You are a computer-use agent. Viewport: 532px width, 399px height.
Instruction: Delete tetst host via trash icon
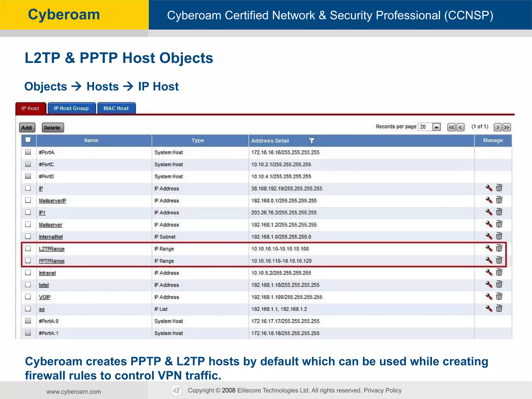[499, 284]
